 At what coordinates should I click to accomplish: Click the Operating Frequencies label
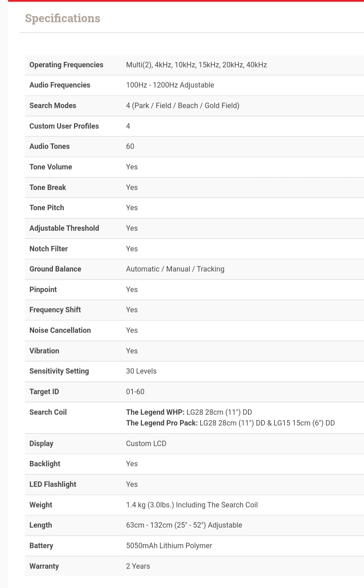(66, 65)
